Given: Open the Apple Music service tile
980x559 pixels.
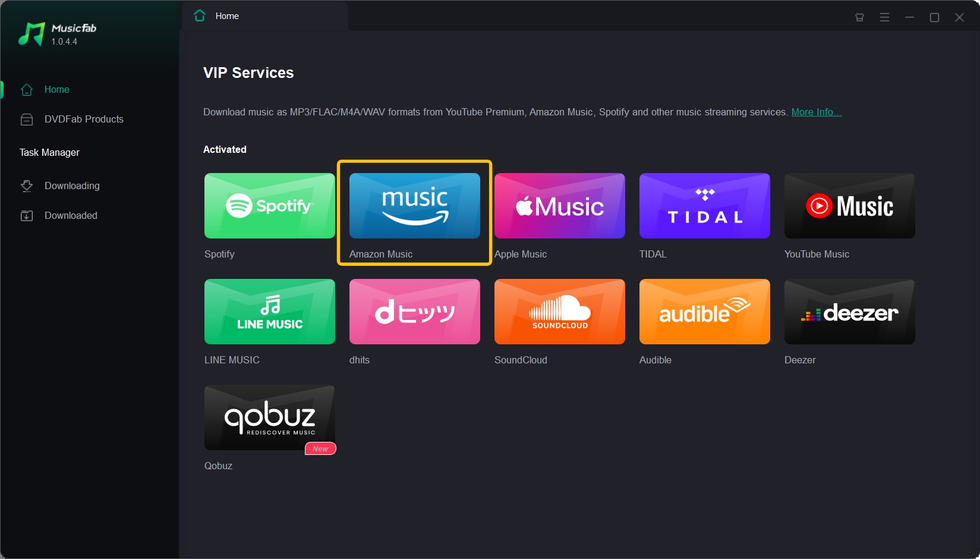Looking at the screenshot, I should [x=559, y=206].
